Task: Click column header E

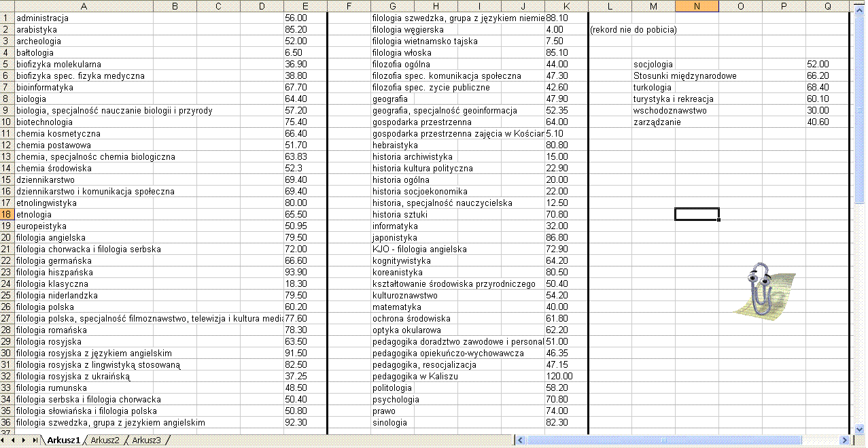Action: click(306, 6)
